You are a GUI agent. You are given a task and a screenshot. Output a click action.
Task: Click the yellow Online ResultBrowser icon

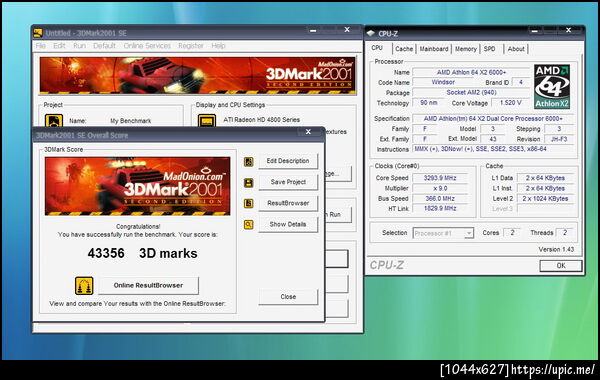[x=84, y=285]
